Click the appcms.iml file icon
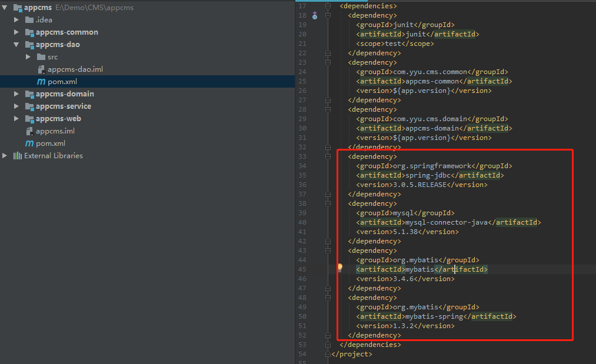 (29, 131)
